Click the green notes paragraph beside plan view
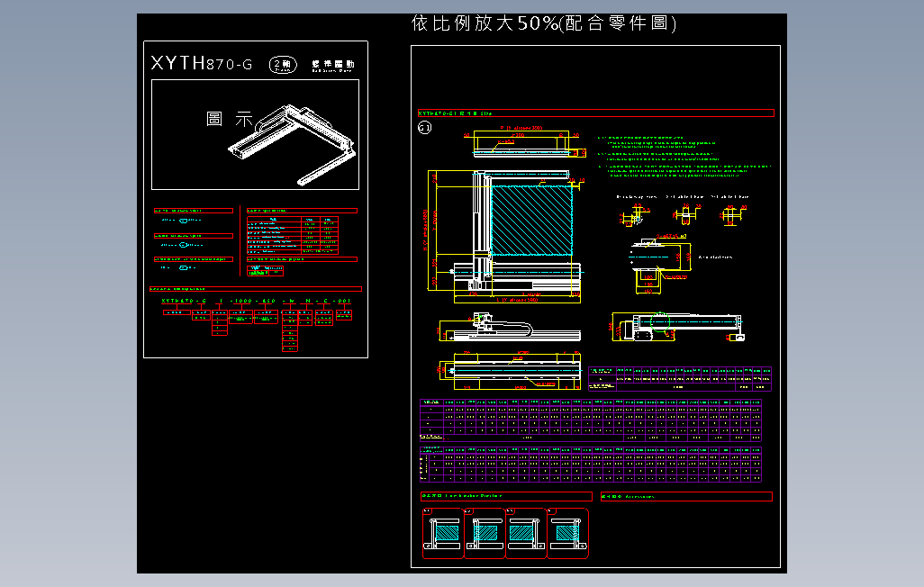This screenshot has height=587, width=924. [684, 156]
